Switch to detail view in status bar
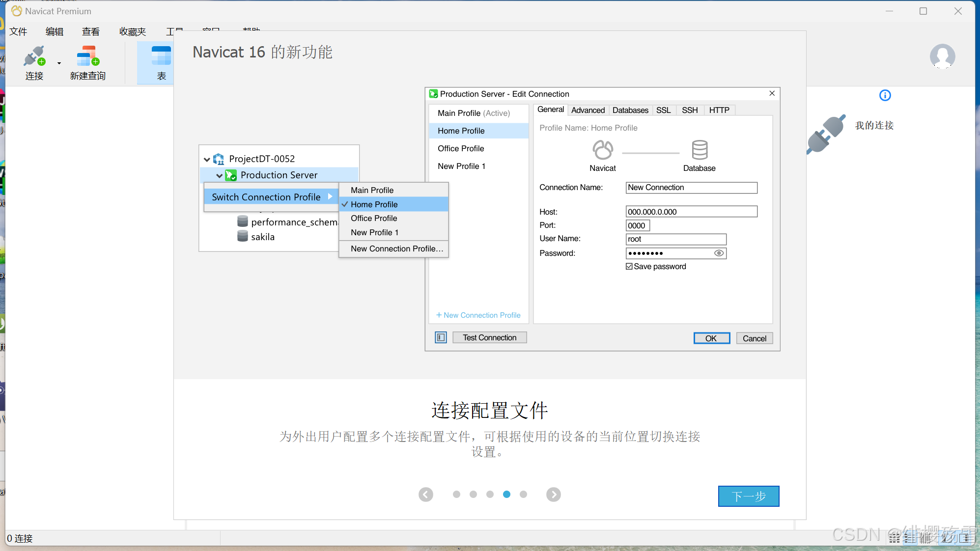 pyautogui.click(x=911, y=538)
